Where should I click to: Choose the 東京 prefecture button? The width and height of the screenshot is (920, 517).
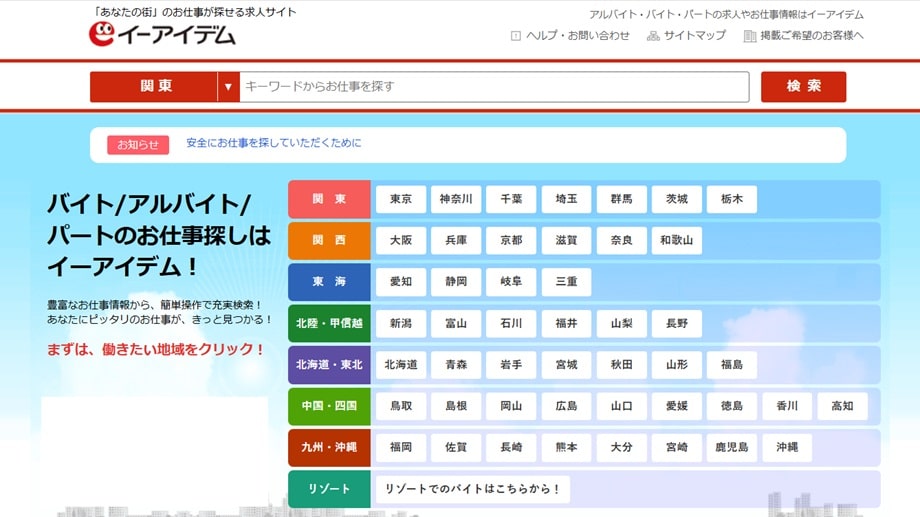tap(401, 199)
